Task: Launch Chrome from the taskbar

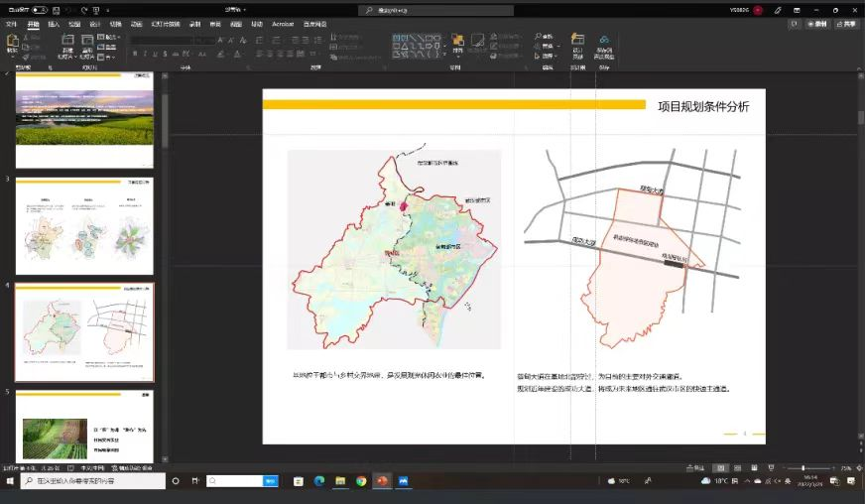Action: pyautogui.click(x=361, y=481)
